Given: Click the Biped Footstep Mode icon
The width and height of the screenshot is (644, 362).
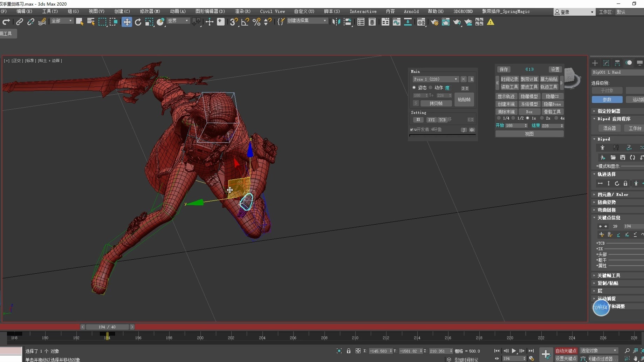Looking at the screenshot, I should click(x=616, y=148).
